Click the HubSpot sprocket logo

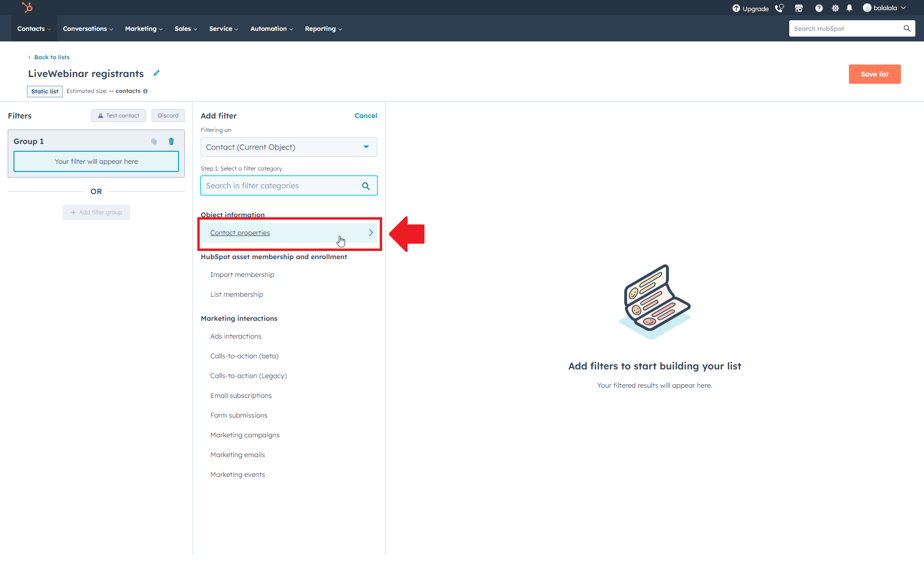[x=27, y=7]
